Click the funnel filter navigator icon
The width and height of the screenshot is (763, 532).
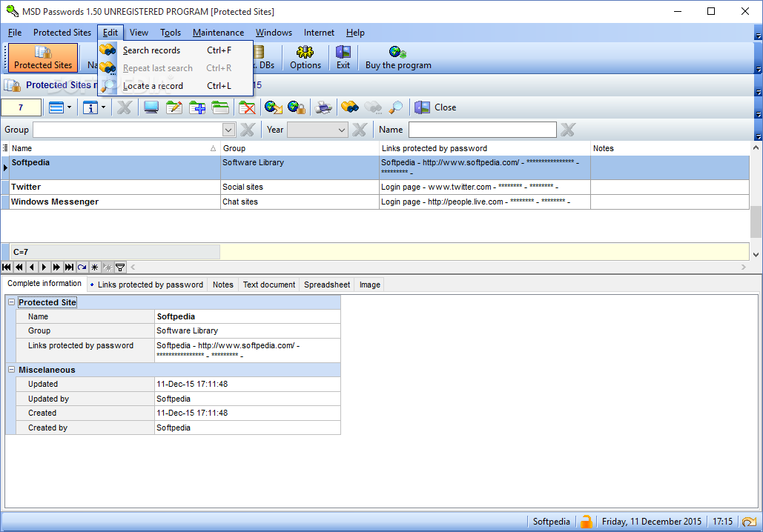(119, 267)
